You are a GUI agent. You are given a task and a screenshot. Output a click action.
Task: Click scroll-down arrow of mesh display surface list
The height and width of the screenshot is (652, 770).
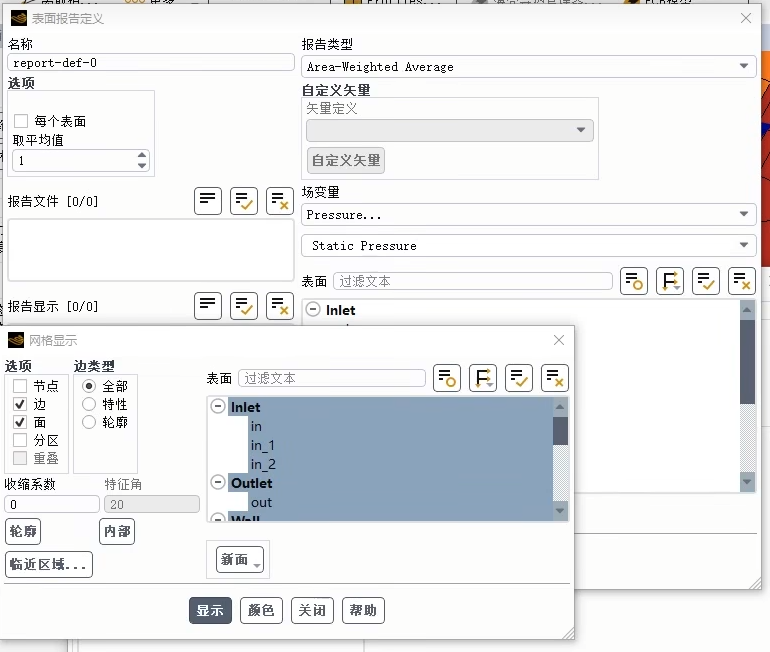(560, 511)
